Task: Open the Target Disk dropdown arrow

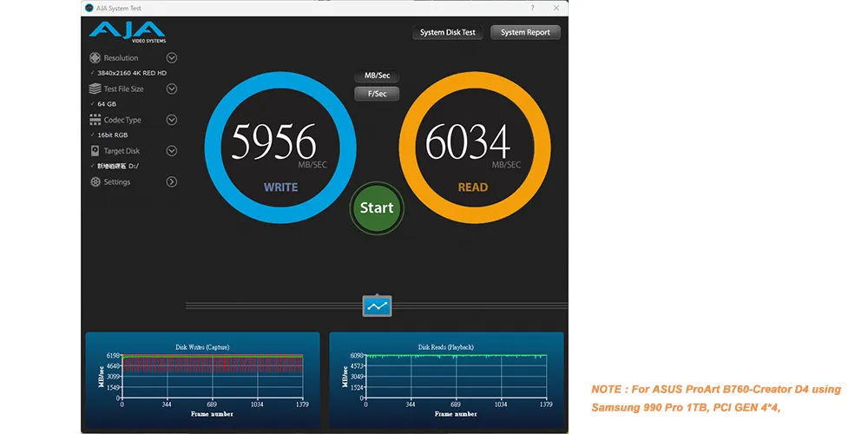Action: pos(172,151)
